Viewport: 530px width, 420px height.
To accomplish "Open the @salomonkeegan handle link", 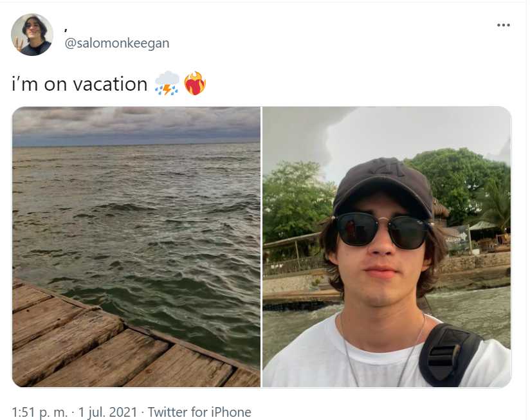I will click(x=118, y=43).
